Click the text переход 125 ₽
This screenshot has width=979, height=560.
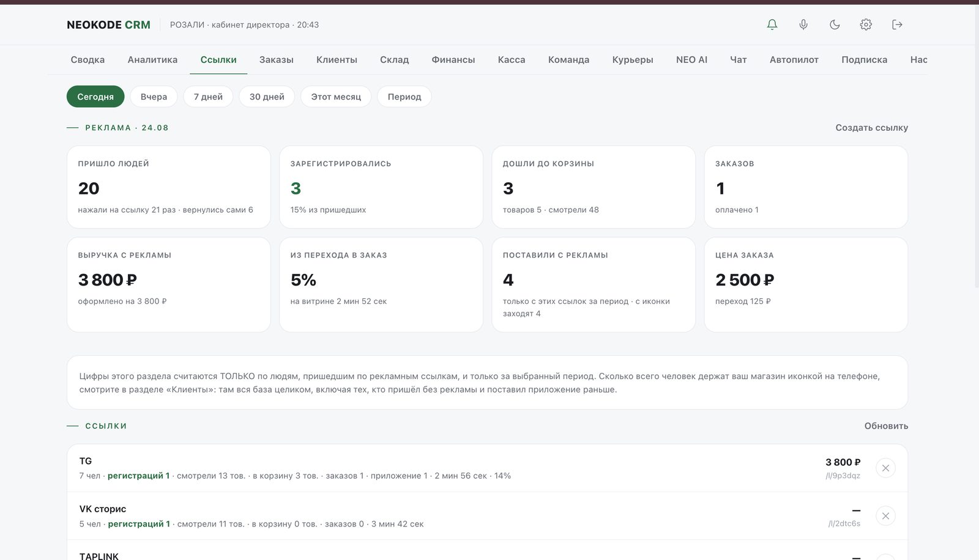coord(743,301)
